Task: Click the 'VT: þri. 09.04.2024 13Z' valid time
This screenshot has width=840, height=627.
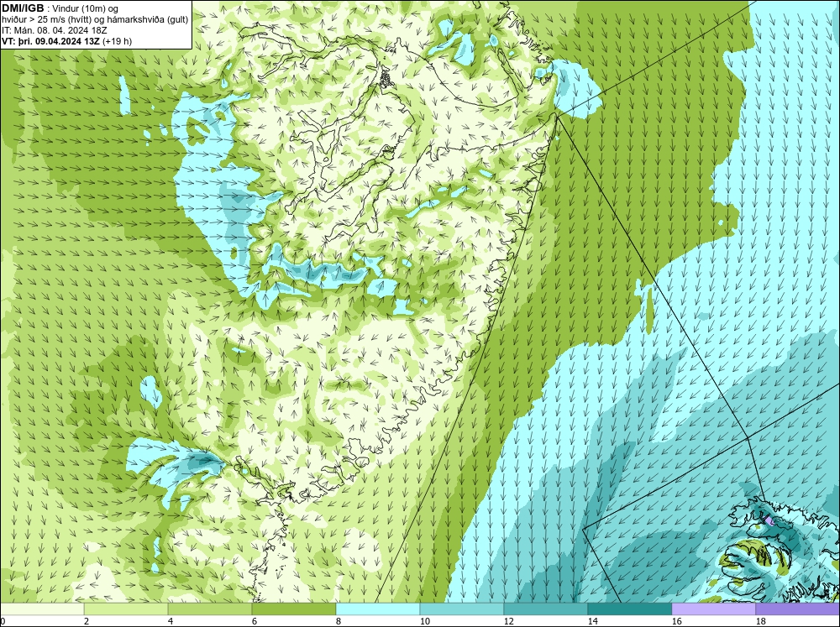Action: 50,41
